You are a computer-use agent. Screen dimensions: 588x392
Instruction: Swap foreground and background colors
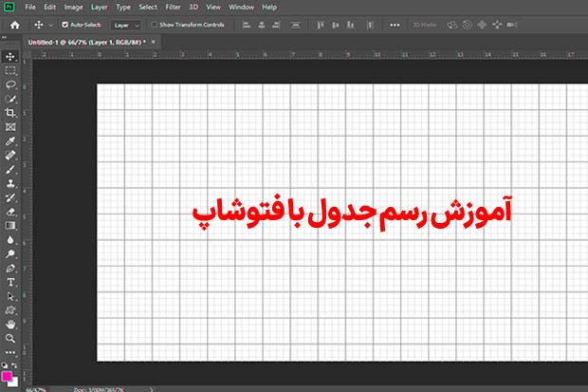(14, 365)
